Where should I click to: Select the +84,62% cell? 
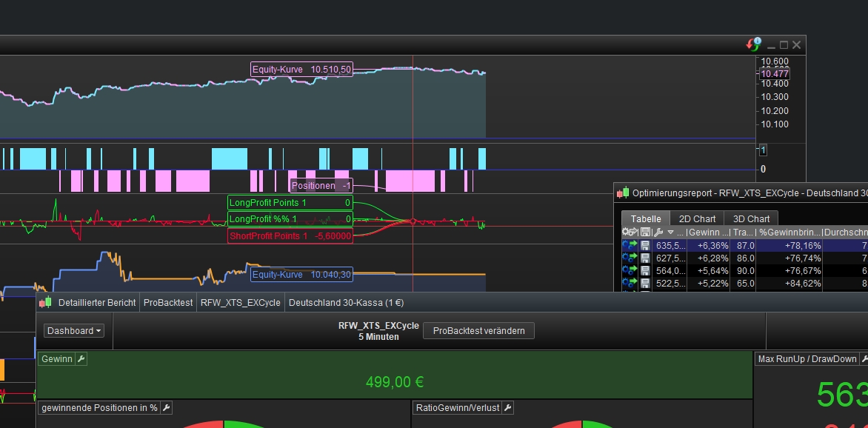[789, 283]
